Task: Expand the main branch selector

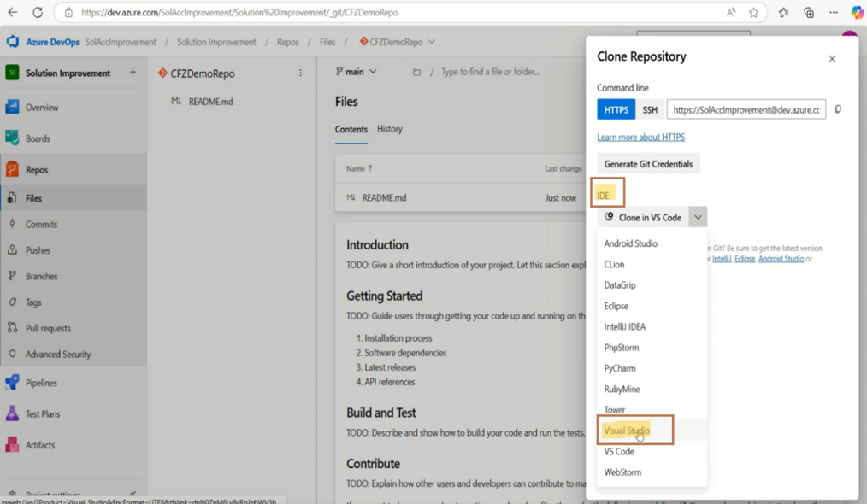Action: [356, 72]
